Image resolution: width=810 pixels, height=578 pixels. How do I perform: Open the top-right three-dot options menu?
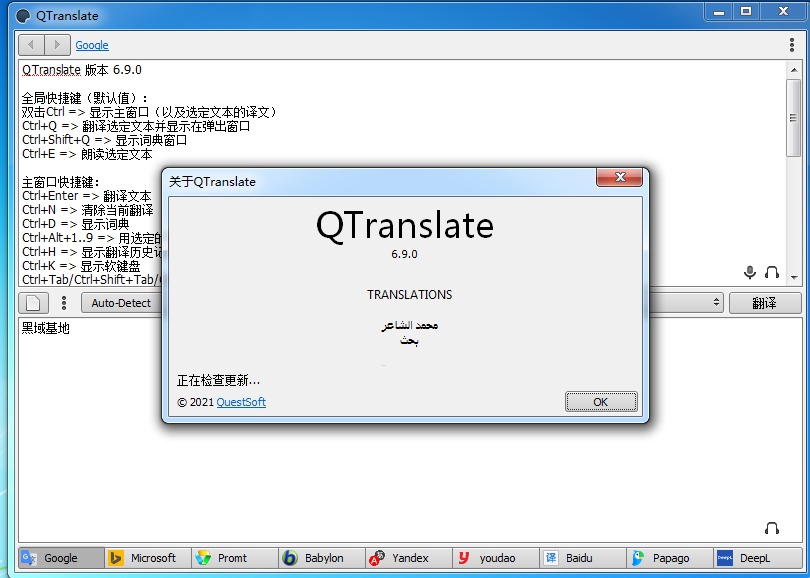click(791, 45)
